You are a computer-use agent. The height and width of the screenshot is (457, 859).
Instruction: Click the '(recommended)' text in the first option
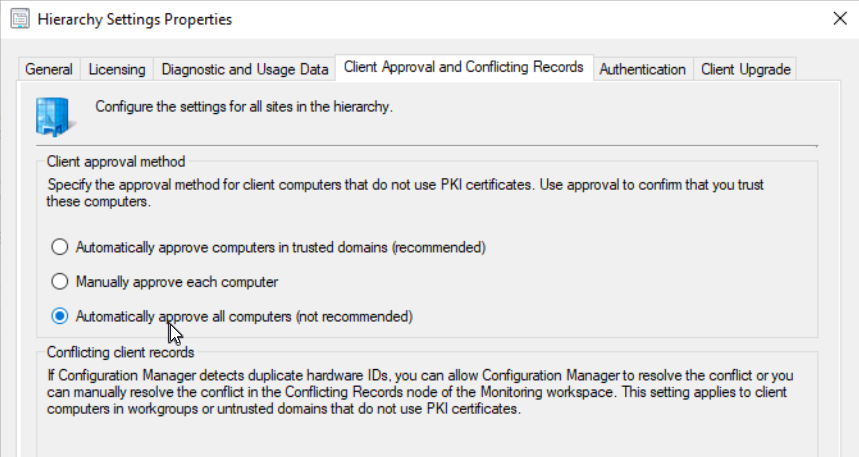439,247
